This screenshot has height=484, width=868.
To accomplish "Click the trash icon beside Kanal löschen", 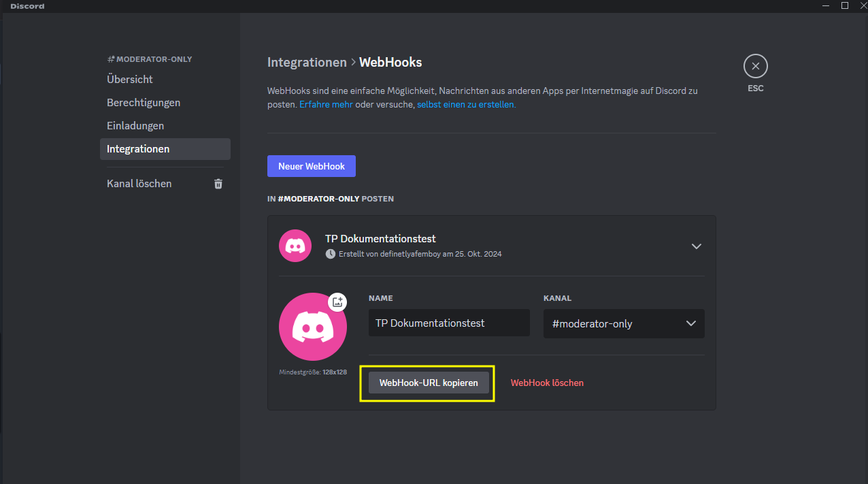I will point(218,184).
